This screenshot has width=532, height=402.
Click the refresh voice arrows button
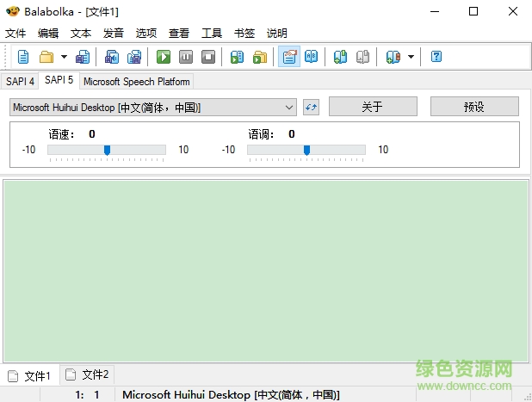(311, 108)
